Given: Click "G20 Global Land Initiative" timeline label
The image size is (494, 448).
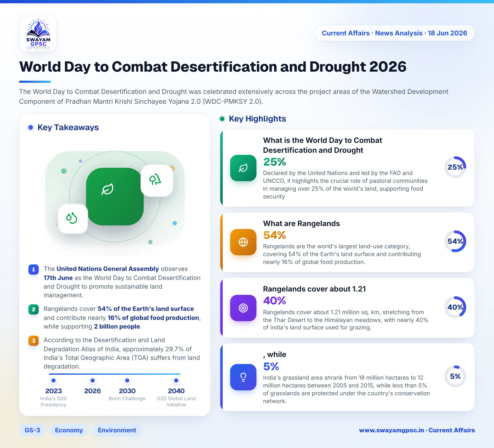Looking at the screenshot, I should click(176, 402).
